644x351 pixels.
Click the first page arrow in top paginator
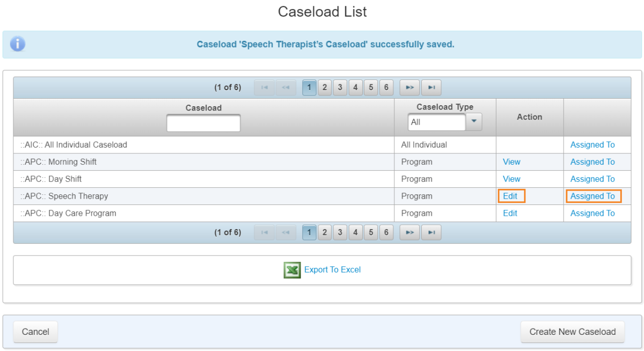click(264, 87)
